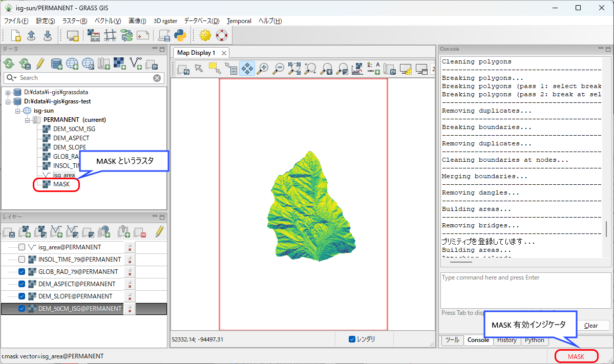Click the red MASK indicator button
614x364 pixels.
tap(576, 356)
